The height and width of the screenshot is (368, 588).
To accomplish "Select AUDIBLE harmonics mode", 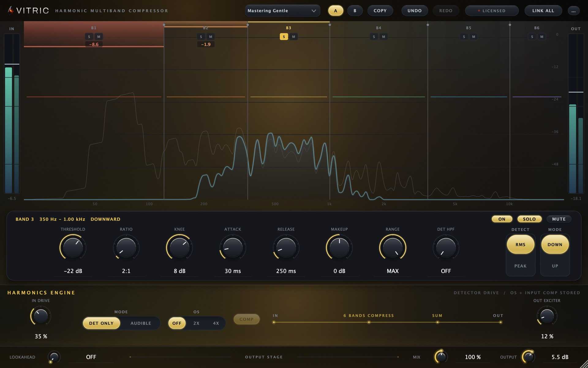I will click(x=141, y=323).
